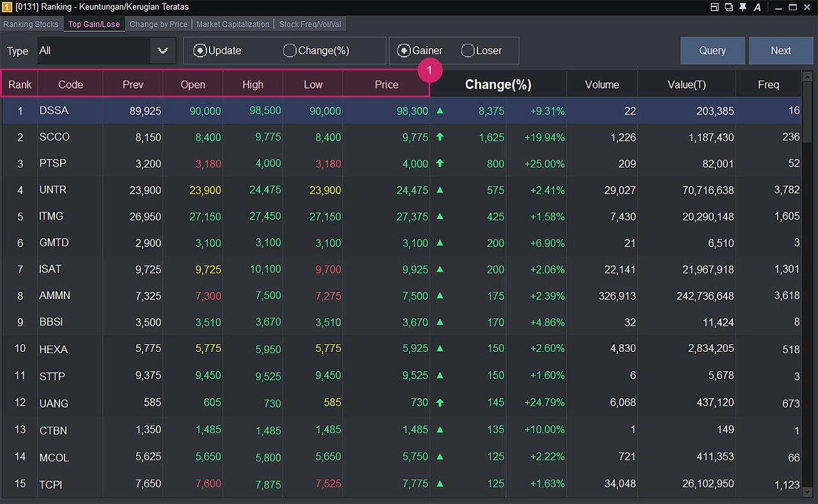
Task: Click the green triangle in DSSA row
Action: tap(440, 111)
